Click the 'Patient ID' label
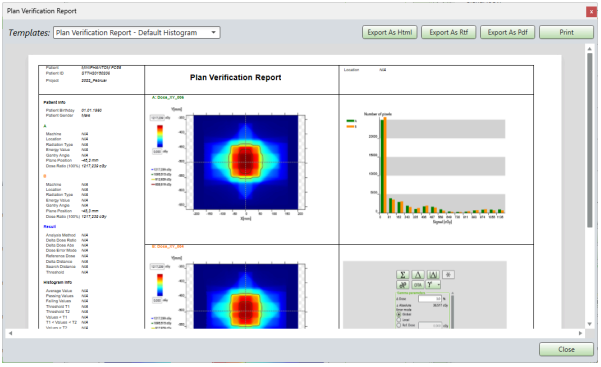This screenshot has width=601, height=367. (55, 73)
